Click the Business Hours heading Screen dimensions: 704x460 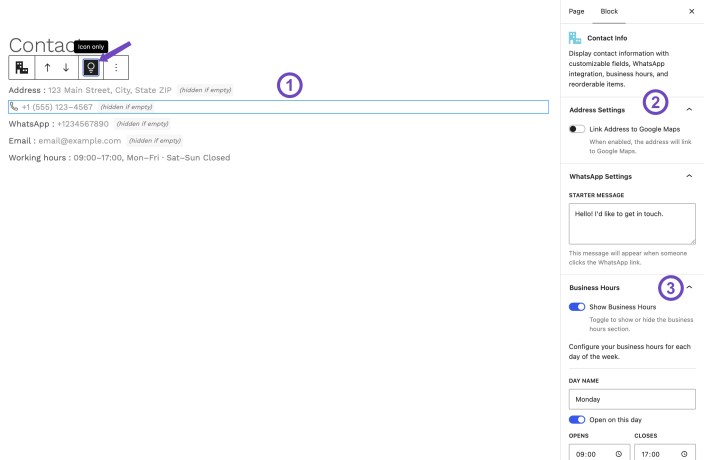[x=594, y=288]
